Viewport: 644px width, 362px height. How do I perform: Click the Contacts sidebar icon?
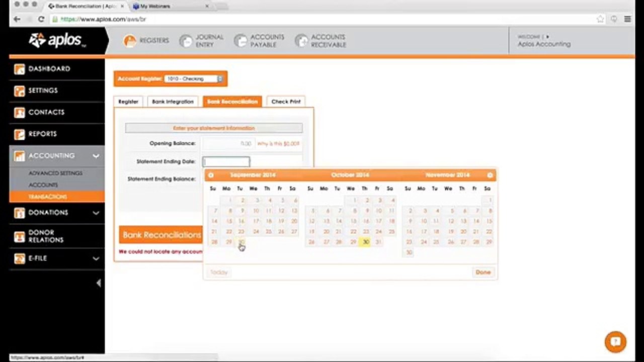coord(19,113)
